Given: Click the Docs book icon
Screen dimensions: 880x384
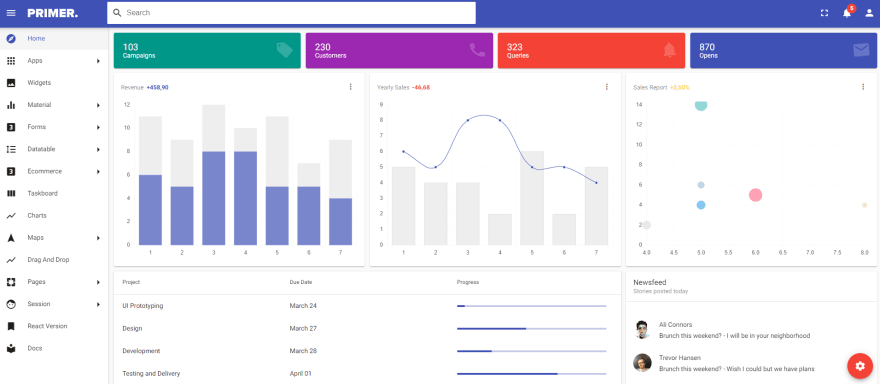Looking at the screenshot, I should pyautogui.click(x=11, y=349).
